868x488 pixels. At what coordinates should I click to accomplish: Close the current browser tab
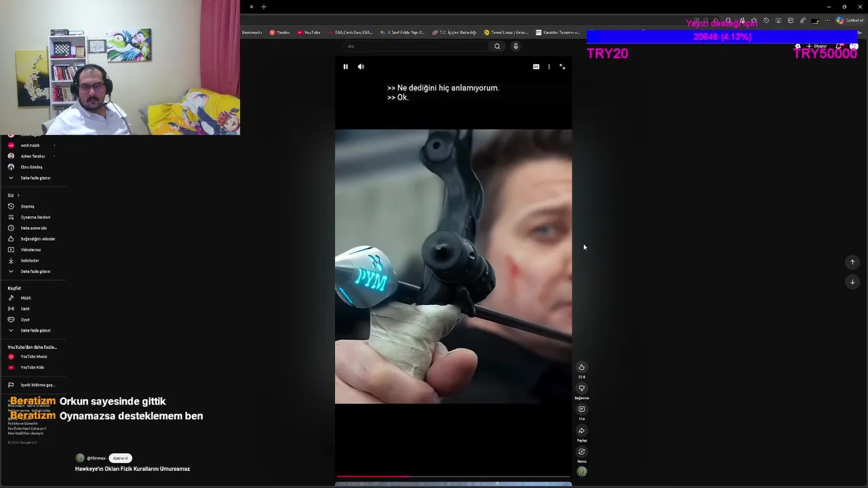pyautogui.click(x=251, y=7)
